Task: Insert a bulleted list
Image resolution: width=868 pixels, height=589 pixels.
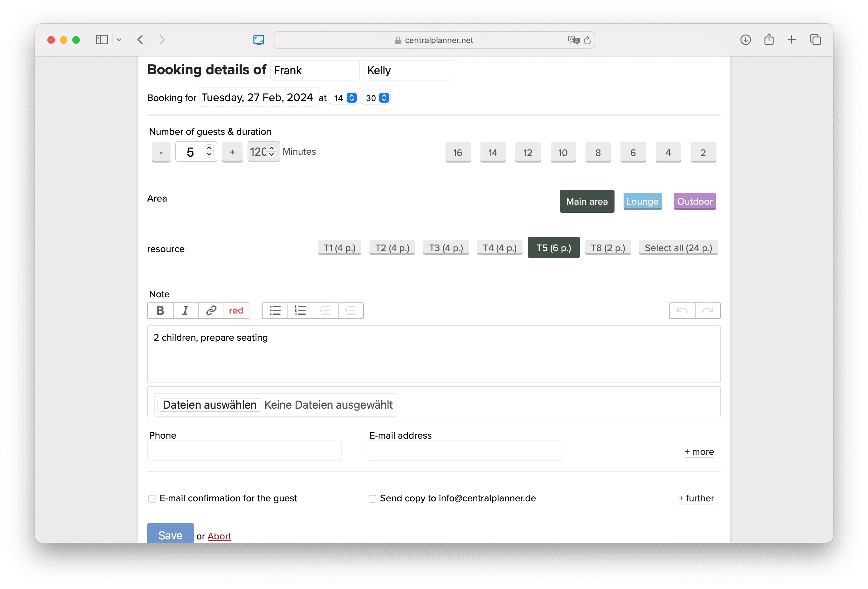Action: [275, 311]
